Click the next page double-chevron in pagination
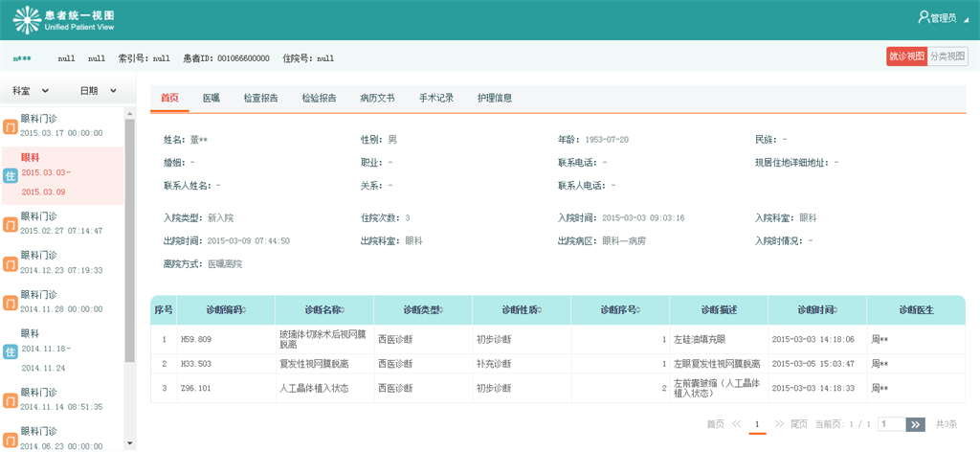980x452 pixels. 779,424
